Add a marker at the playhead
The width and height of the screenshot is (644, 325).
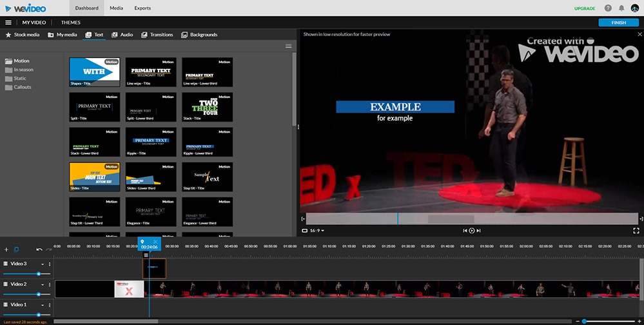pos(142,242)
